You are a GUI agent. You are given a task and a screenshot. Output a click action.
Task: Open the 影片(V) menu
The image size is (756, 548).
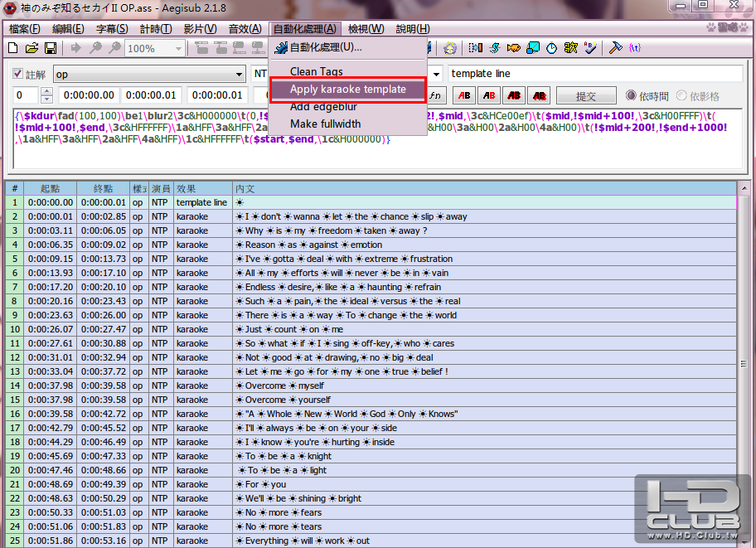200,29
